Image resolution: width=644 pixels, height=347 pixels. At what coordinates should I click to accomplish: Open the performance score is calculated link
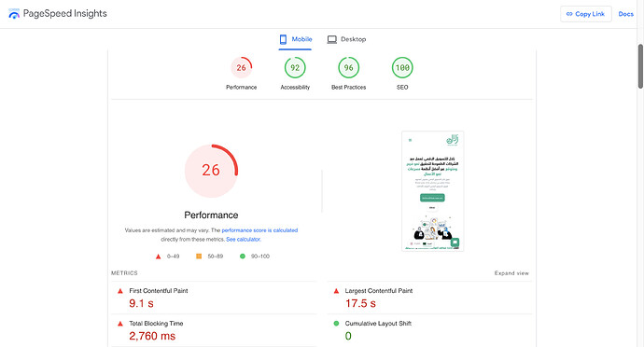pyautogui.click(x=259, y=230)
